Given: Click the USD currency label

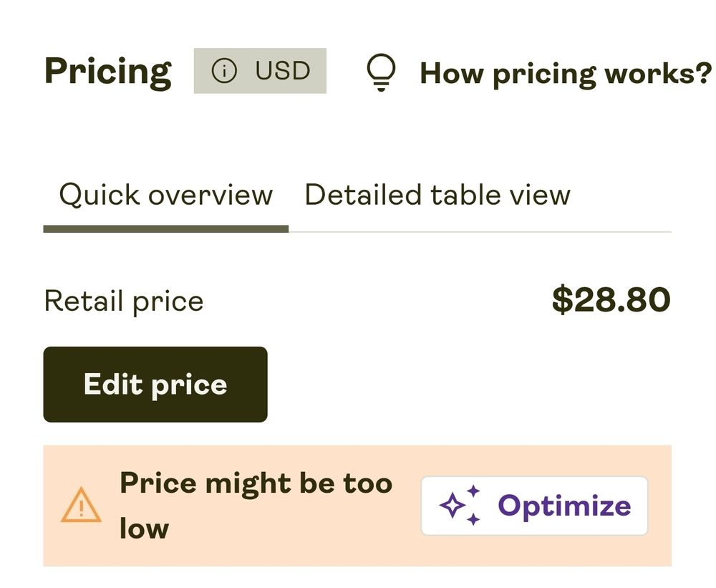Looking at the screenshot, I should [283, 71].
